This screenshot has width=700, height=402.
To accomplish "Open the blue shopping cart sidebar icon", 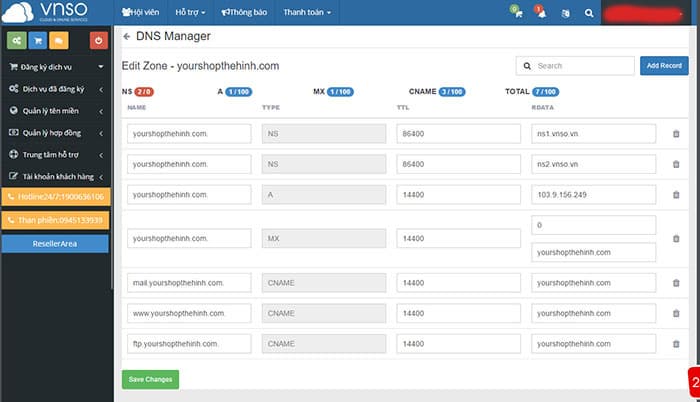I will [x=38, y=41].
